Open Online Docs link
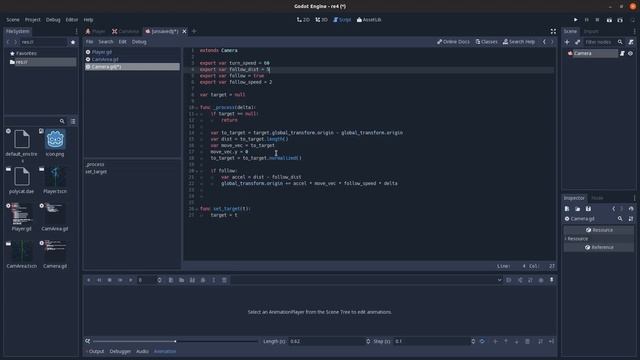This screenshot has height=360, width=640. click(453, 42)
